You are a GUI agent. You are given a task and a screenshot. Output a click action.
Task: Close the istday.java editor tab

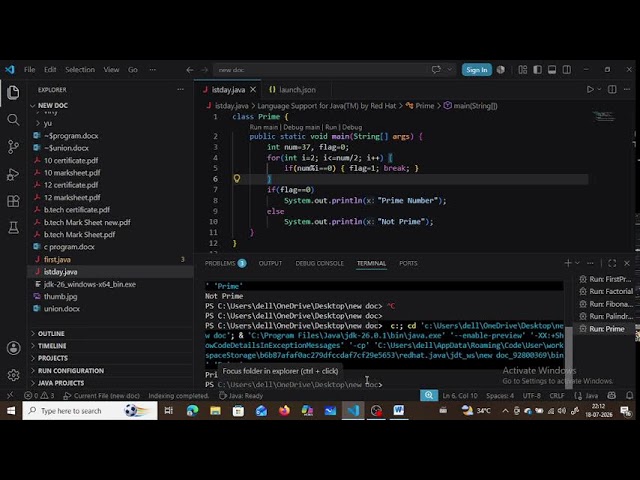click(253, 89)
